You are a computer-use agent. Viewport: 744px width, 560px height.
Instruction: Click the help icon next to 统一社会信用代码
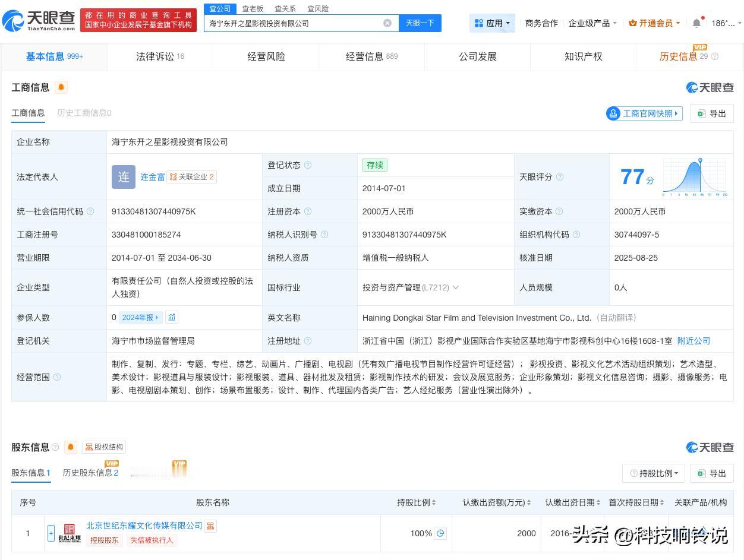[x=90, y=211]
